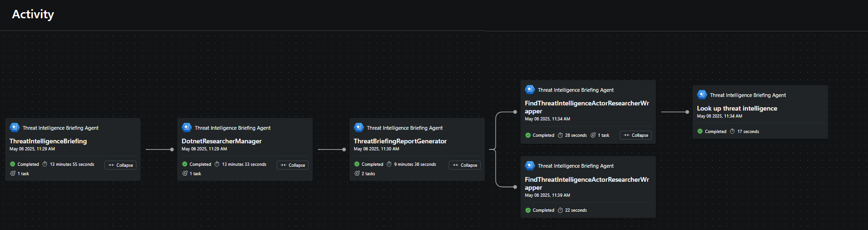Click the timer icon beside 17 seconds
Image resolution: width=868 pixels, height=230 pixels.
pos(732,131)
